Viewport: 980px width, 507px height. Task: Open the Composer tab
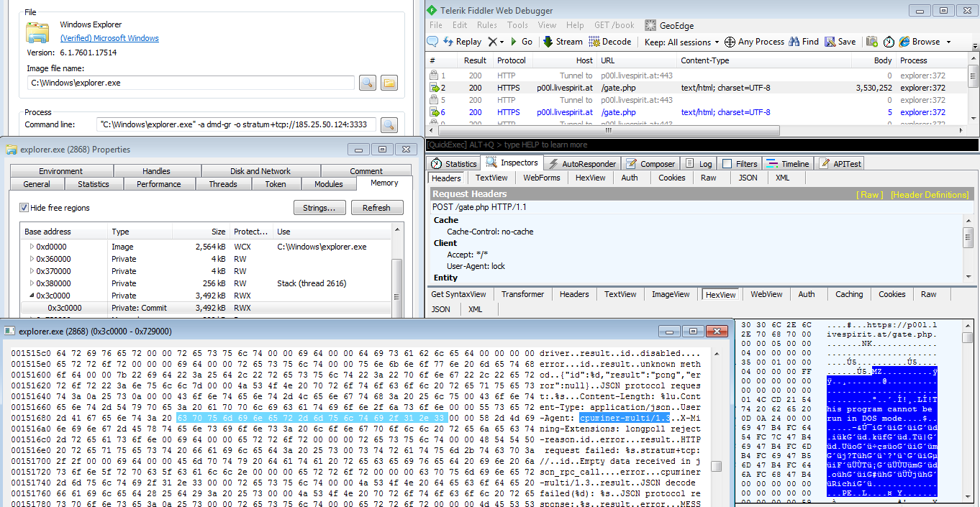(x=650, y=164)
